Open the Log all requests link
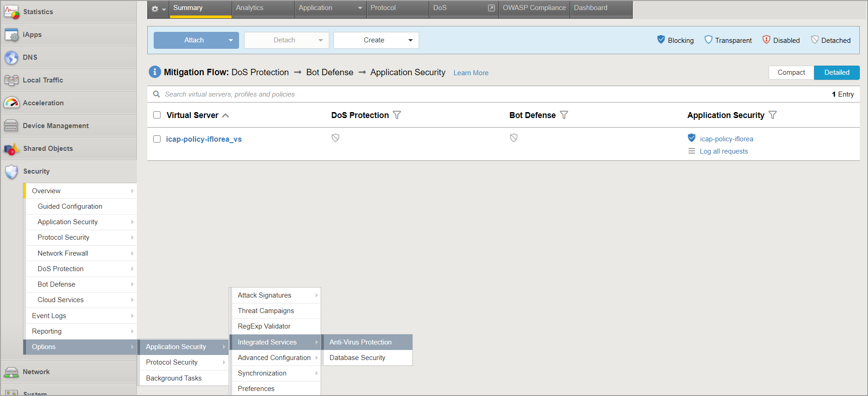 click(723, 151)
